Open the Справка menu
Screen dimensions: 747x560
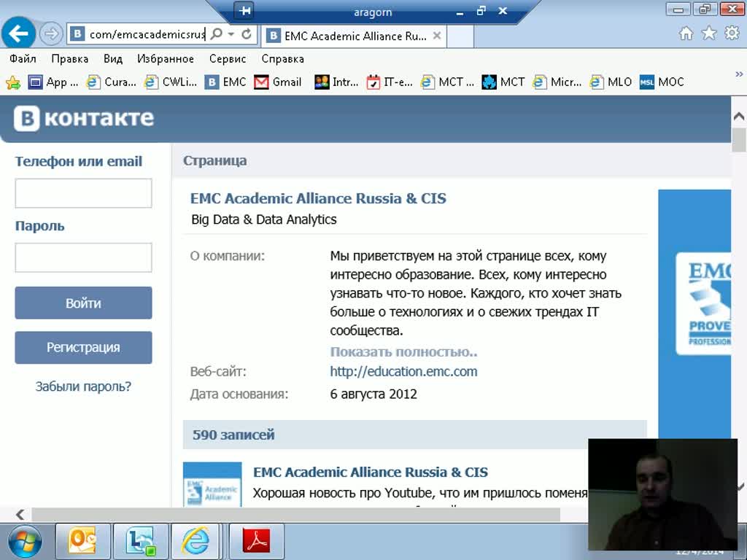tap(282, 58)
